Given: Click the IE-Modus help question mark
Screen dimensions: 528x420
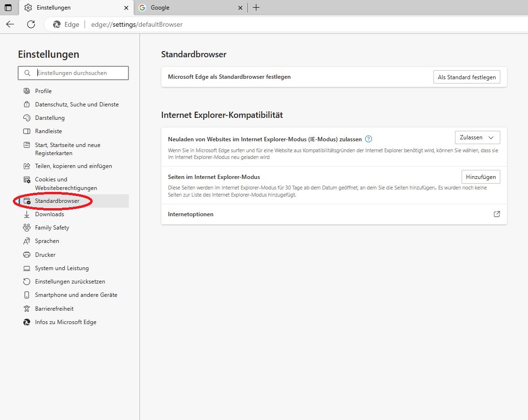Looking at the screenshot, I should coord(369,139).
